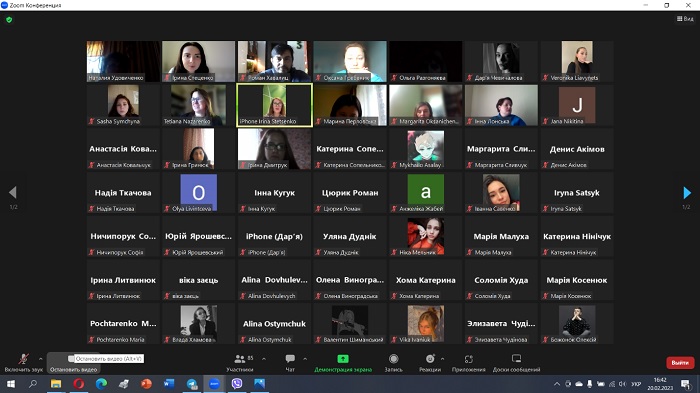Toggle Stop video (Остановить видео) button
Screen dimensions: 700x393
coord(73,363)
